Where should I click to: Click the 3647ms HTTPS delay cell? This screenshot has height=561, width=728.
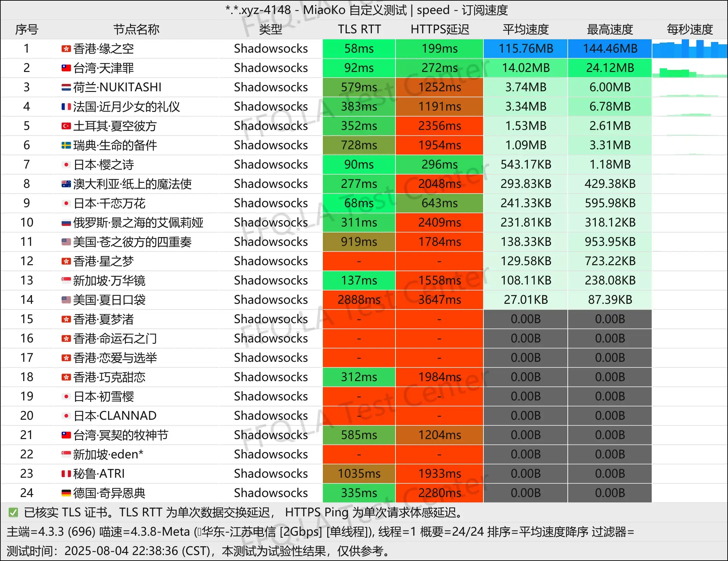coord(439,300)
